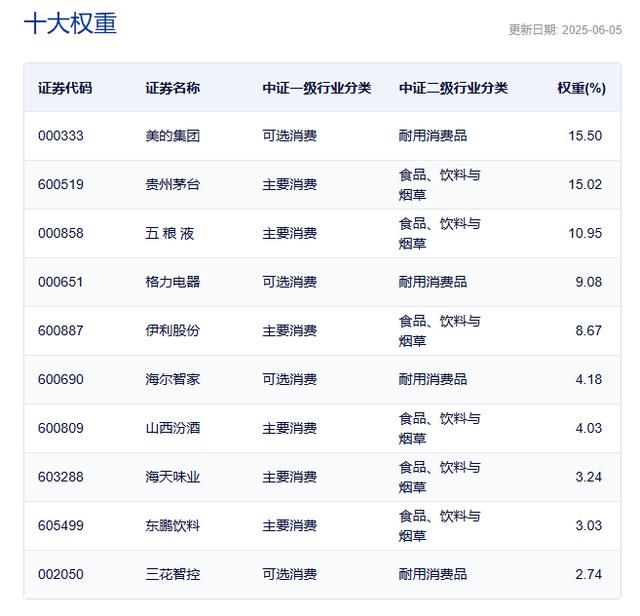
Task: Click stock code 000858
Action: coord(61,233)
